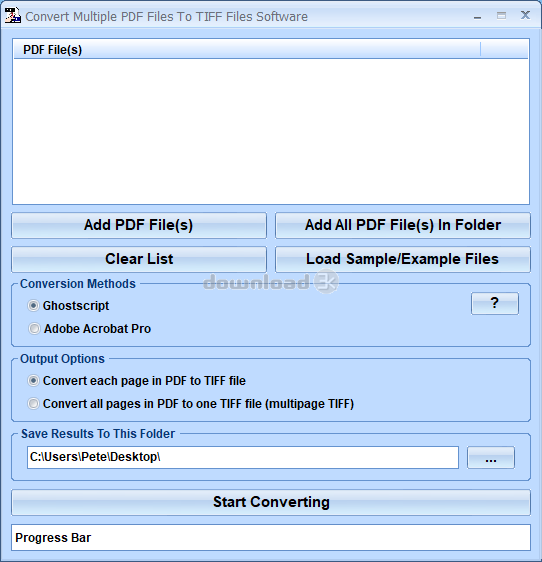Browse for output folder with ellipsis button
This screenshot has height=562, width=542.
pos(491,457)
